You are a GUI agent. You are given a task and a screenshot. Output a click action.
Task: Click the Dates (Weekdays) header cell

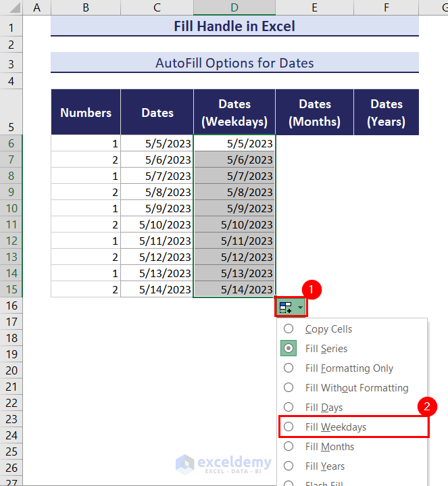tap(234, 112)
